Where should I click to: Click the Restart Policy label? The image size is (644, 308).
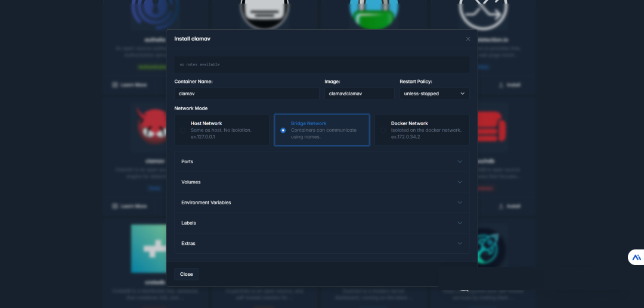[416, 82]
